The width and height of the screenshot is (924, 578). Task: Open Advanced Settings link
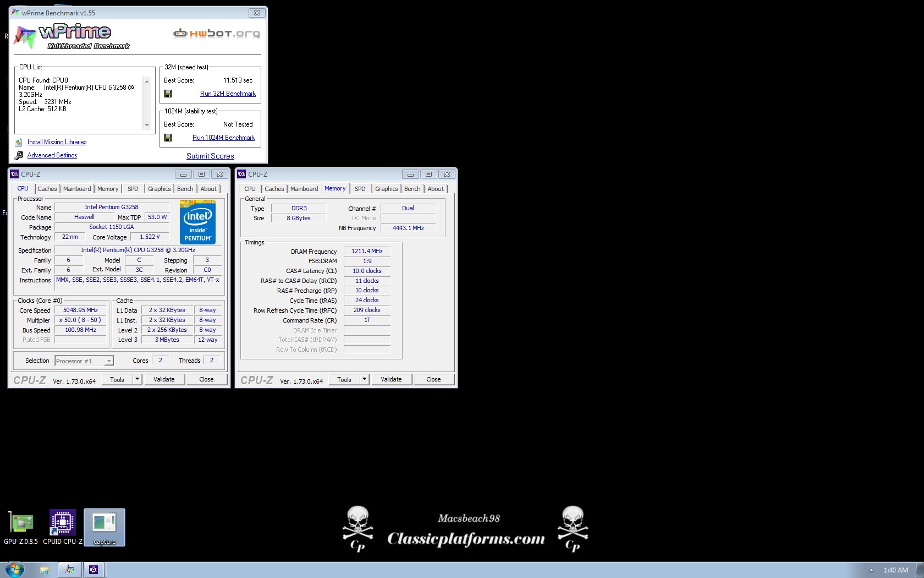coord(52,155)
